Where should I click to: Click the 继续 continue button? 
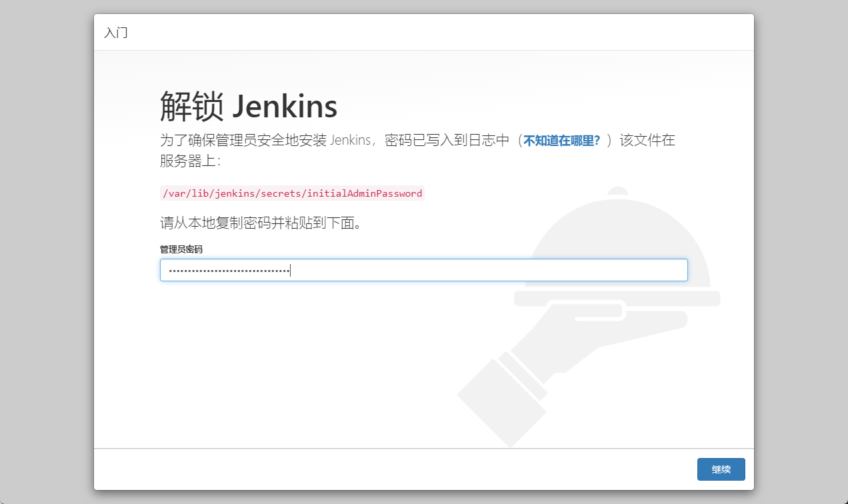click(x=721, y=469)
